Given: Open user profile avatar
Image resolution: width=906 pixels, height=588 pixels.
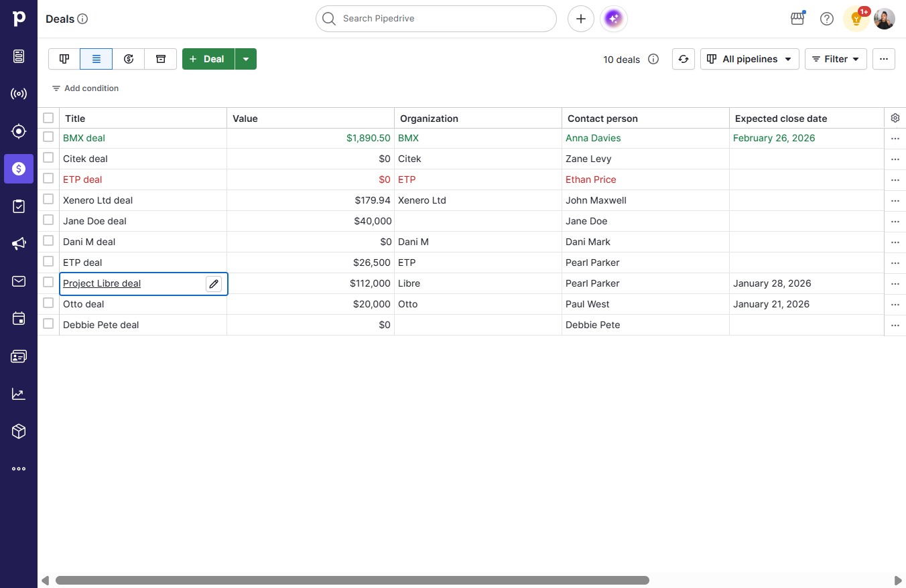Looking at the screenshot, I should [x=885, y=19].
